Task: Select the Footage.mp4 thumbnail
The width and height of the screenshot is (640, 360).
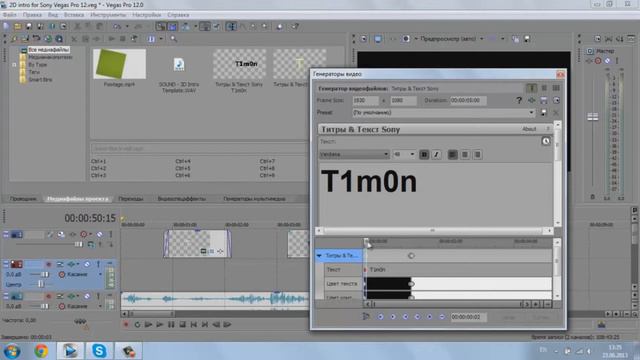Action: point(119,64)
